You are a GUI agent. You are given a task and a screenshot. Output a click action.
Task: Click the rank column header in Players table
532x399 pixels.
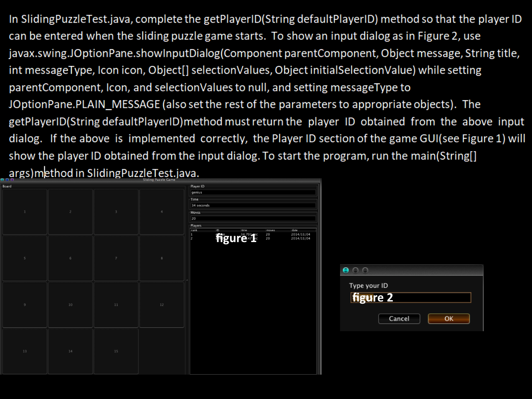click(194, 230)
